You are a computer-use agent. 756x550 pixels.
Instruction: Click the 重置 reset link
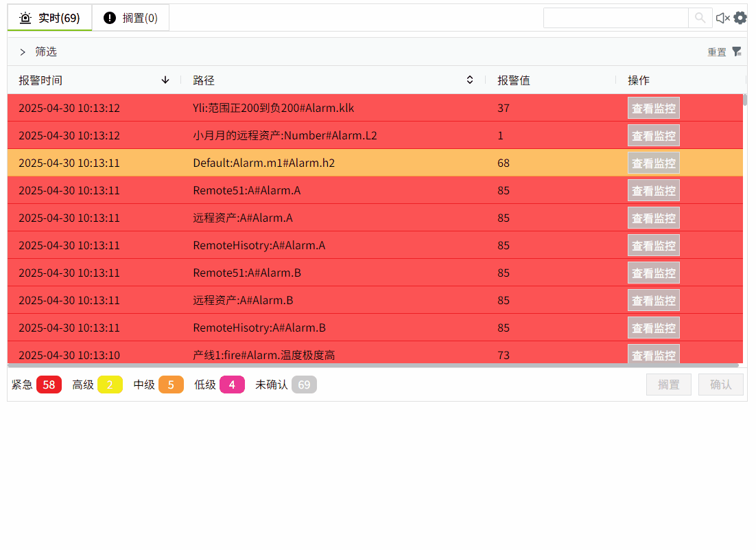click(x=716, y=52)
